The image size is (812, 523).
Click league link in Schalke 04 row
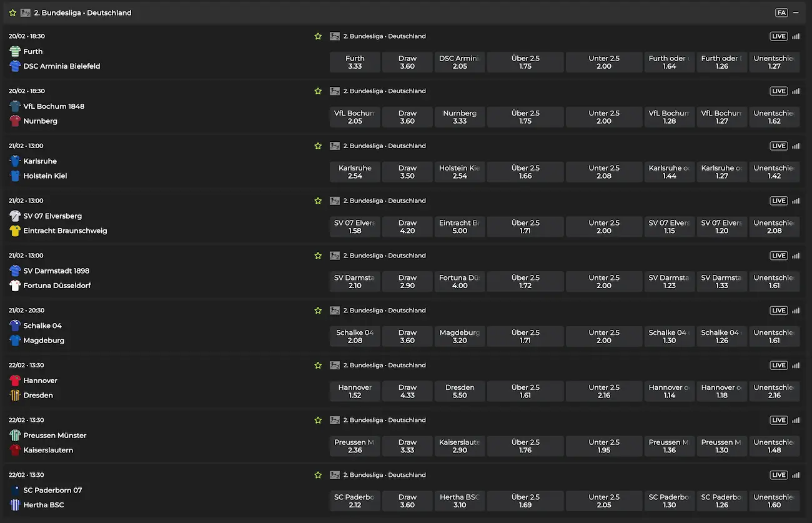pyautogui.click(x=384, y=311)
